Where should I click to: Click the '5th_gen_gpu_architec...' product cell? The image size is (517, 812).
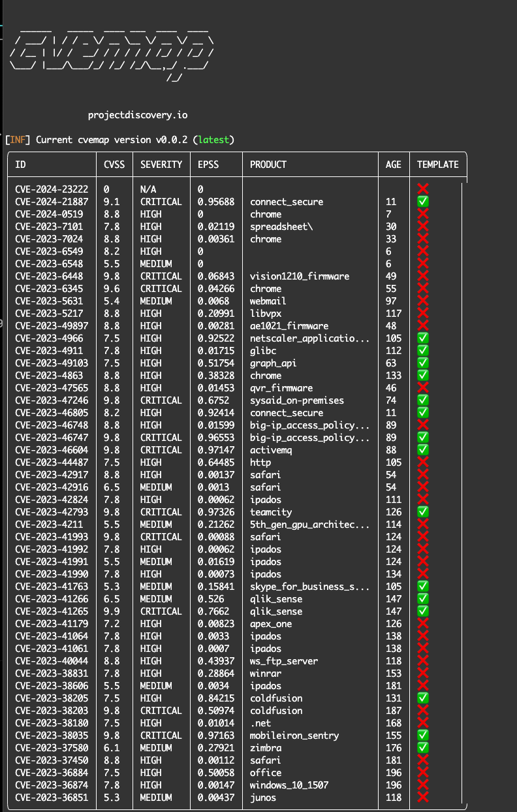[310, 525]
